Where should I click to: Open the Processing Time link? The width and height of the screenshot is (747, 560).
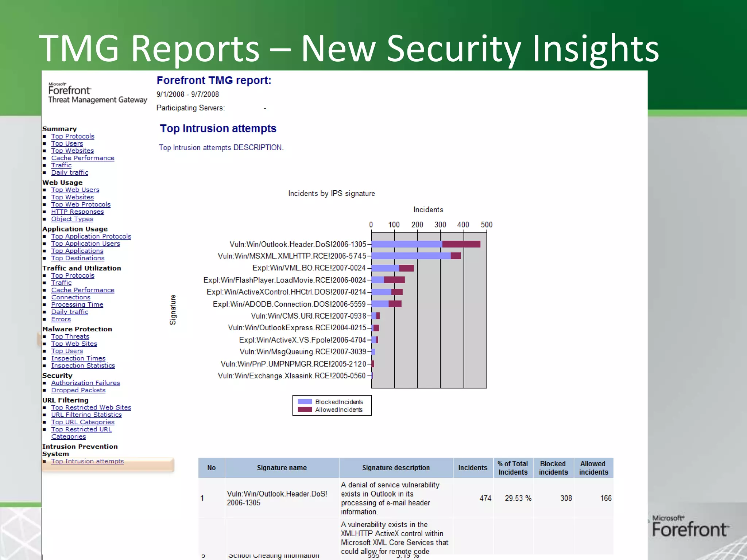point(77,304)
